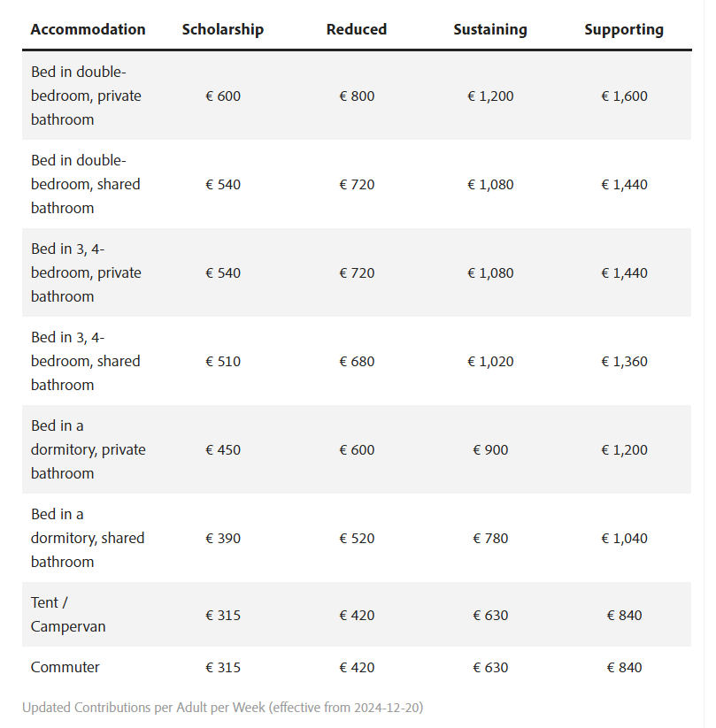Click the Accommodation column header
Viewport: 716px width, 728px height.
point(88,29)
